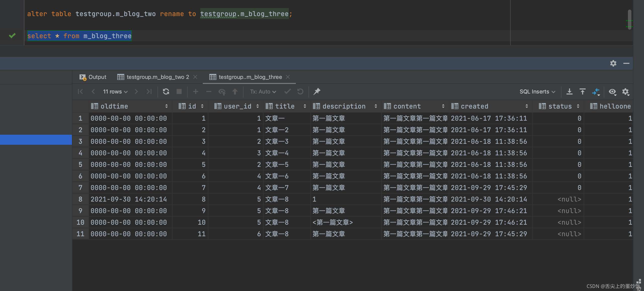This screenshot has width=644, height=291.
Task: Toggle sort order on status column
Action: [x=578, y=106]
